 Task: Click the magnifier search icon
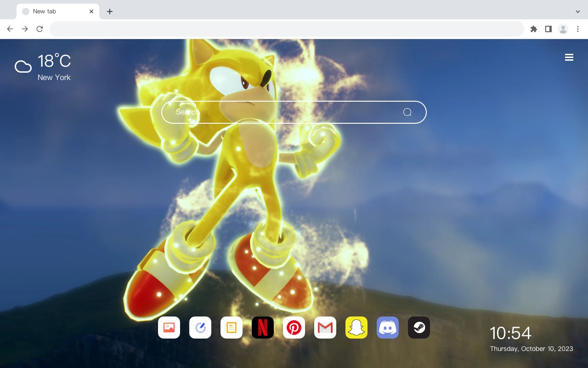[407, 112]
